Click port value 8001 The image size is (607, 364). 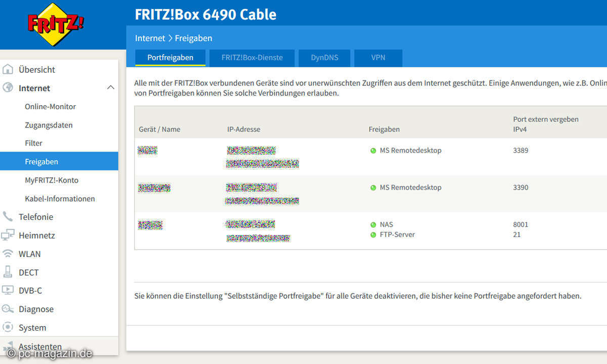pos(521,224)
